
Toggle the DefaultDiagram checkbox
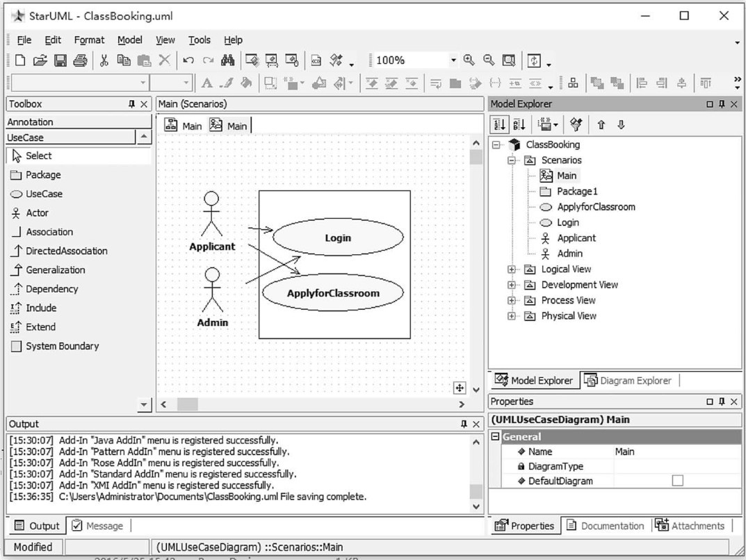[x=677, y=481]
